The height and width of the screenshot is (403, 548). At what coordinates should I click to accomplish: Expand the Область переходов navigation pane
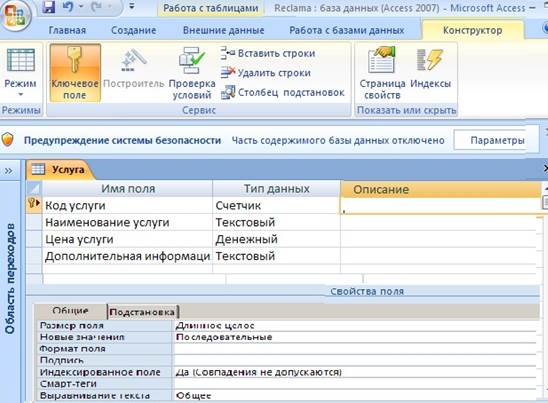coord(9,171)
